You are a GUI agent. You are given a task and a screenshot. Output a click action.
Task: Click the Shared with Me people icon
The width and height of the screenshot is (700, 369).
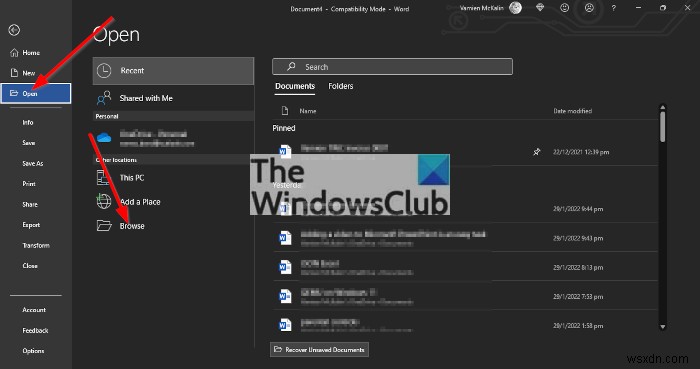point(104,98)
